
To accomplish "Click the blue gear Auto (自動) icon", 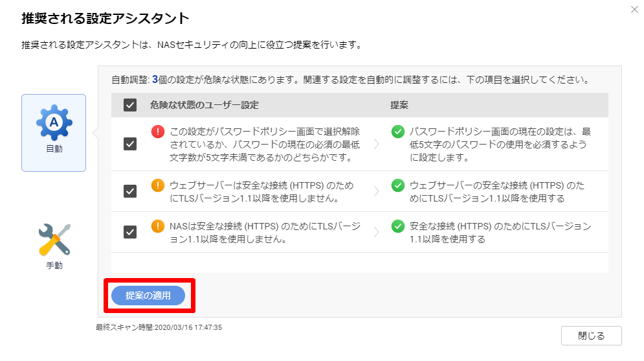I will pos(54,123).
